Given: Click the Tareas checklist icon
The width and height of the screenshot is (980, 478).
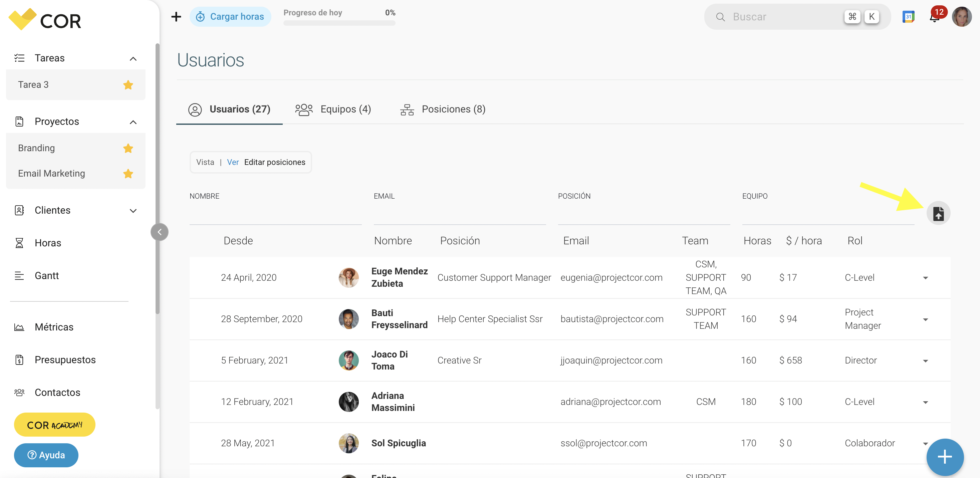Looking at the screenshot, I should 19,58.
